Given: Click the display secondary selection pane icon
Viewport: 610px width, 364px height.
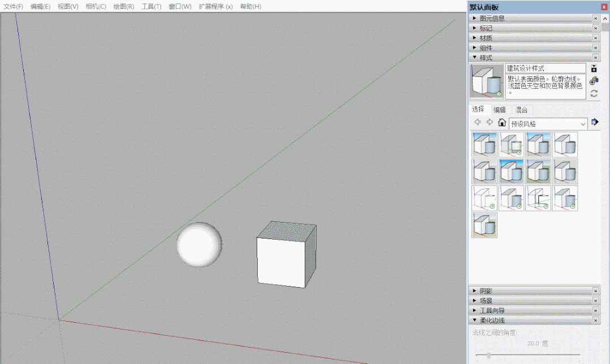Looking at the screenshot, I should click(594, 69).
